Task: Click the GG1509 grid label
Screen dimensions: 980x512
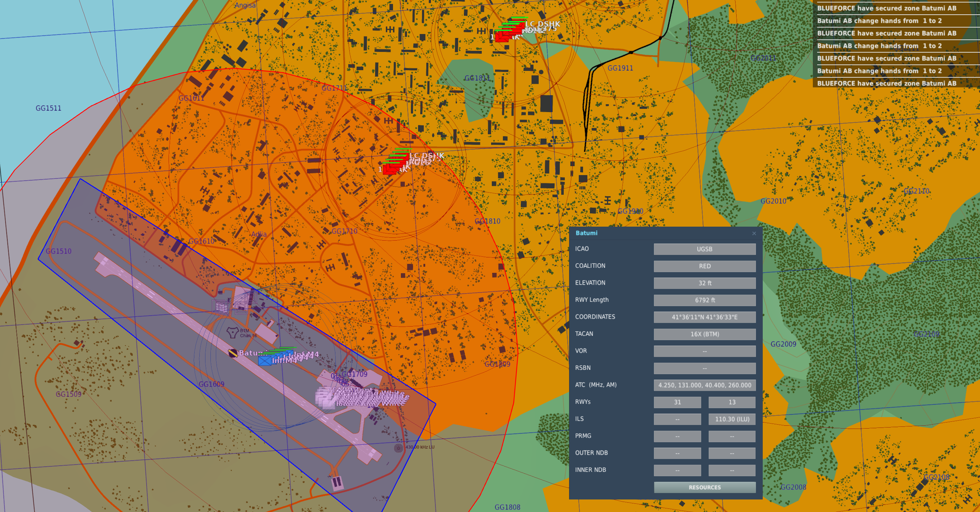Action: pos(68,394)
